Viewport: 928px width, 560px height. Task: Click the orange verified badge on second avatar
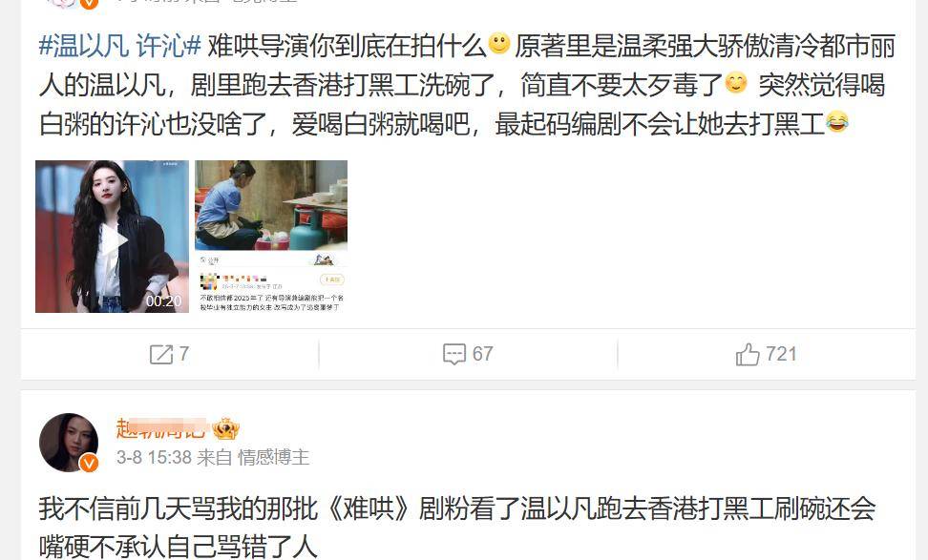tap(89, 463)
